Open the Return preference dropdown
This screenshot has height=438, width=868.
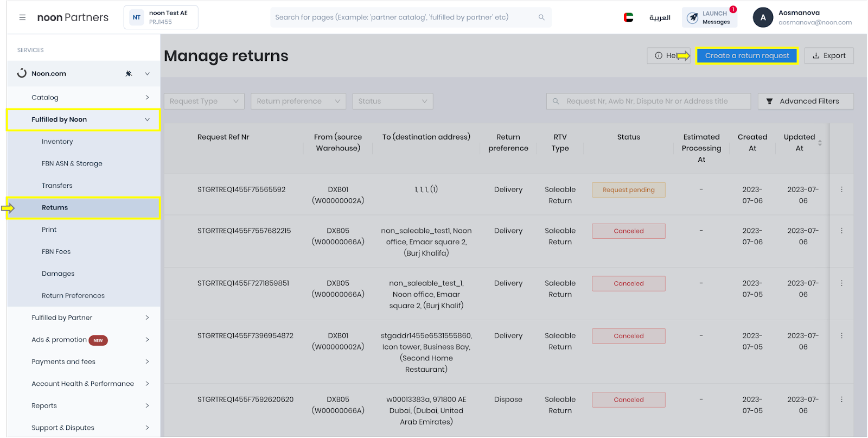(x=298, y=101)
